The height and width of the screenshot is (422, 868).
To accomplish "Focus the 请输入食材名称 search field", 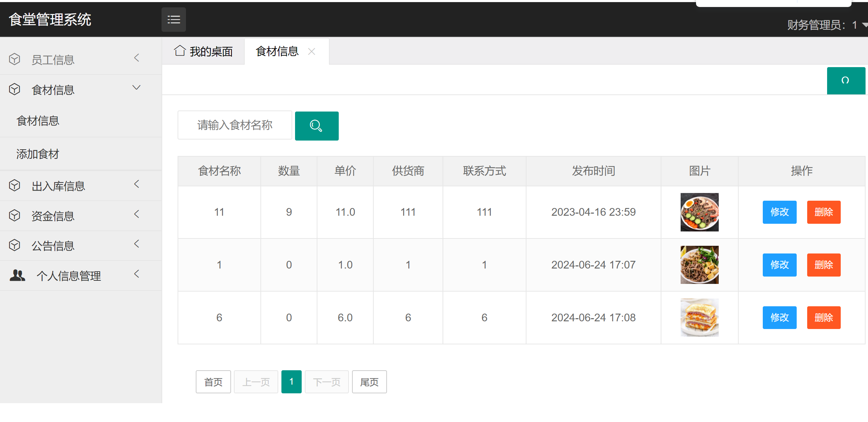I will click(x=235, y=125).
